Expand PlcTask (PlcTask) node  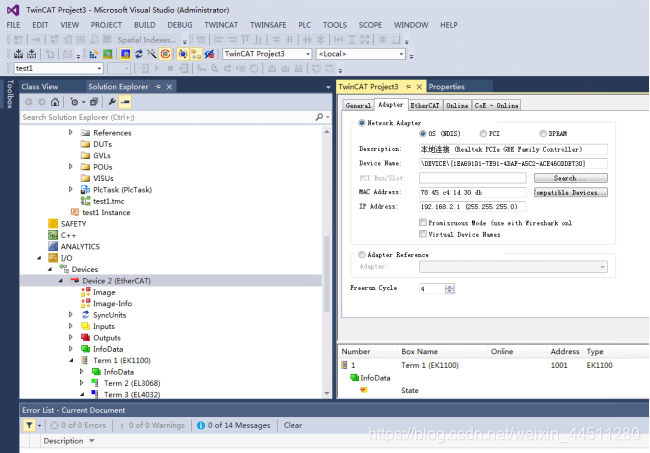click(x=70, y=189)
